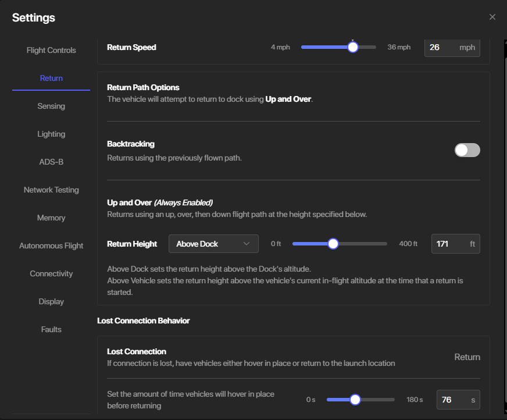507x420 pixels.
Task: Click the 4 mph minimum speed label
Action: click(280, 47)
